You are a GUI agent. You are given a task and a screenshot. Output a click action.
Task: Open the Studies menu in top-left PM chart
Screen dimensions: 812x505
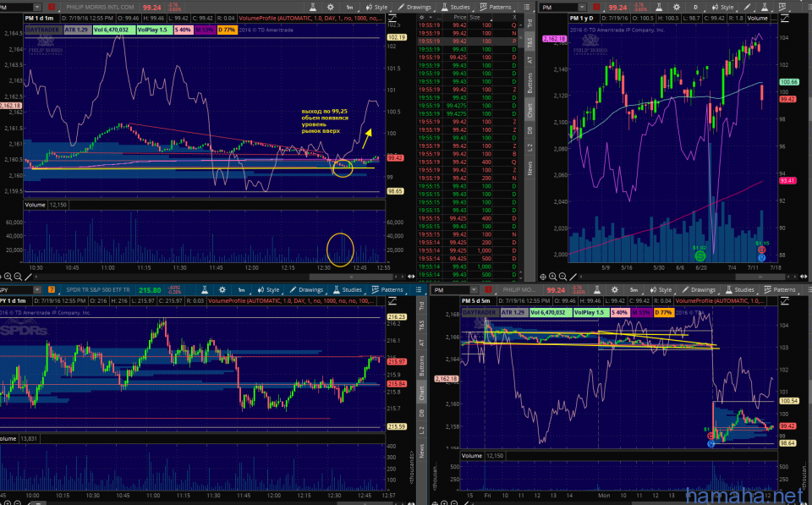click(x=455, y=8)
